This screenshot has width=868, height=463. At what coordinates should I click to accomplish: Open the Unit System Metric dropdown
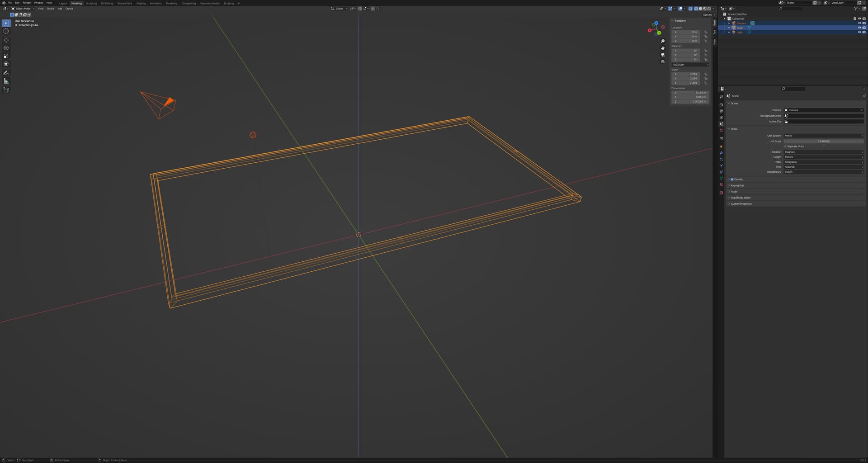(824, 136)
